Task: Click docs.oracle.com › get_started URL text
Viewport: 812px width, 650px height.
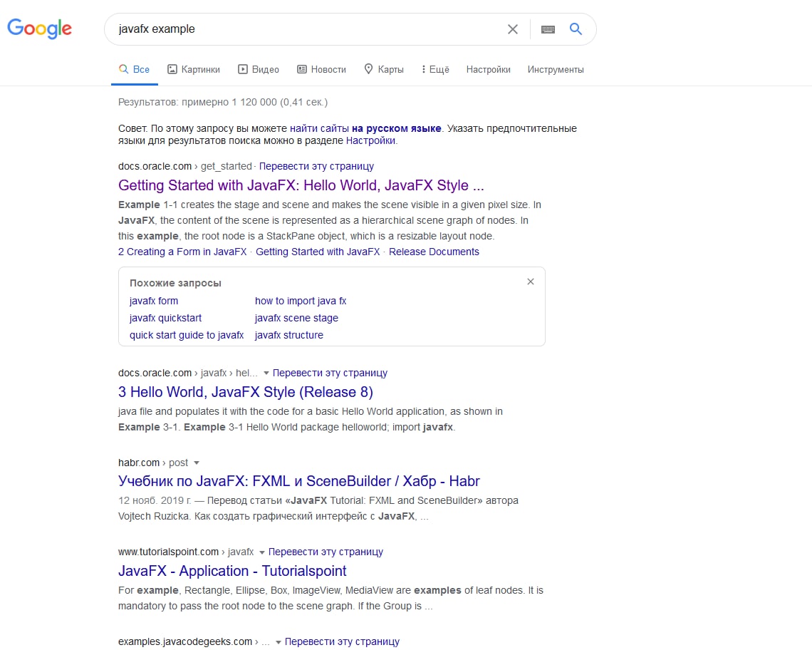Action: [185, 166]
